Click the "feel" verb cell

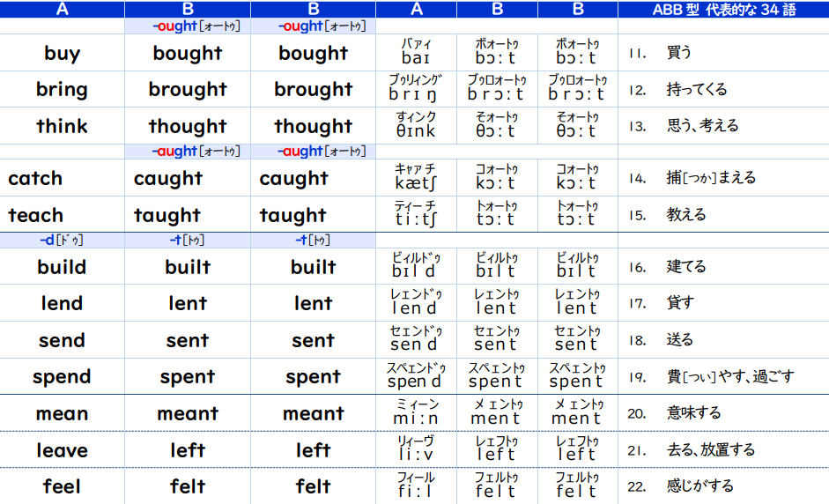[62, 486]
